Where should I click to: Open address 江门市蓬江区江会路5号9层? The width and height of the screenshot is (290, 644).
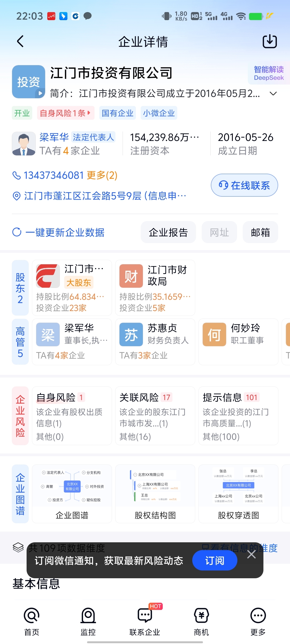tap(105, 196)
